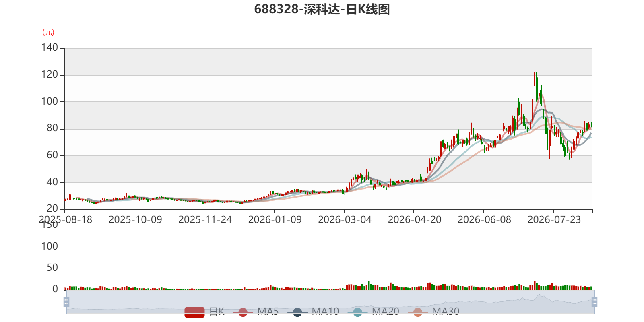Image resolution: width=644 pixels, height=322 pixels.
Task: Click the 140 price axis label
Action: coord(50,47)
